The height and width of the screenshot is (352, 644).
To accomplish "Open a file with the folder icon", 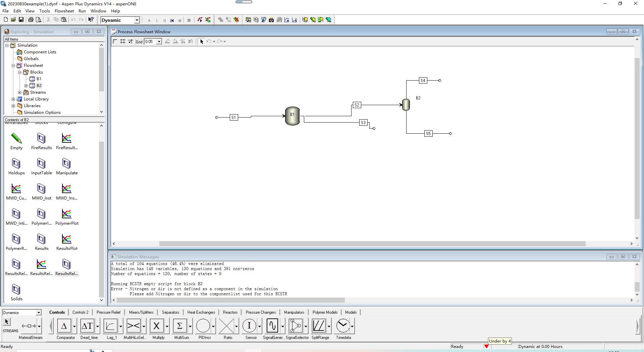I will tap(13, 20).
